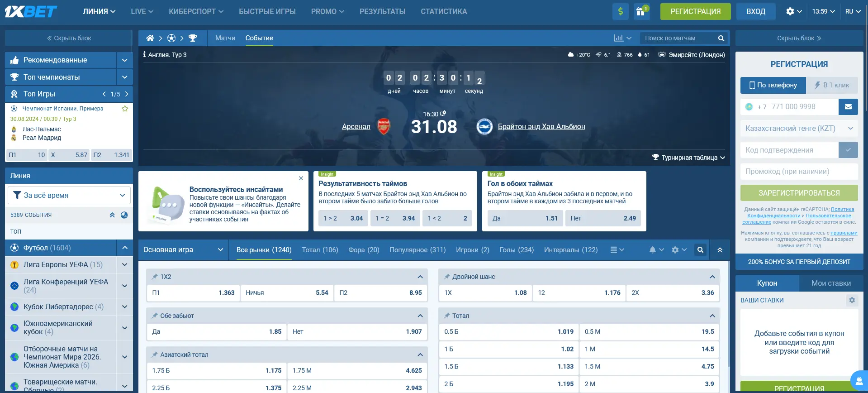Switch to Мои ставки tab
Image resolution: width=868 pixels, height=393 pixels.
[831, 283]
